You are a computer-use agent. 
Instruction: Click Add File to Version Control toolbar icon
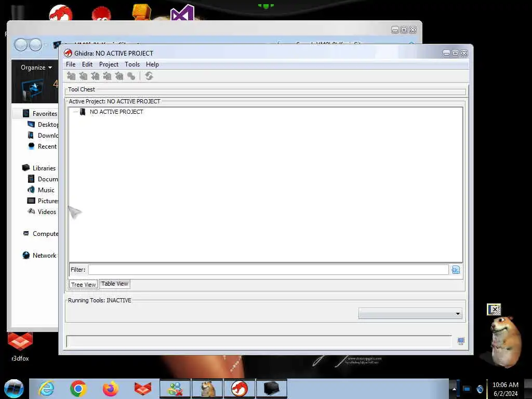coord(71,76)
